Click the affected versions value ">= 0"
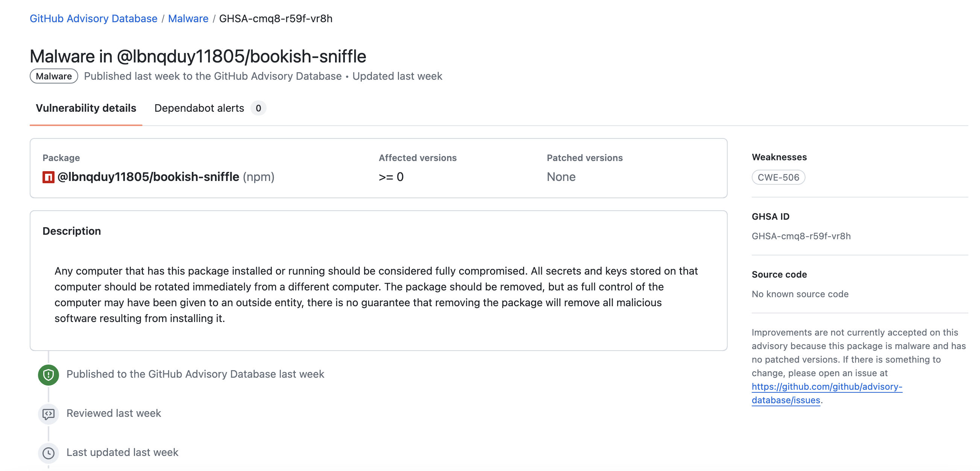The width and height of the screenshot is (980, 471). click(391, 177)
